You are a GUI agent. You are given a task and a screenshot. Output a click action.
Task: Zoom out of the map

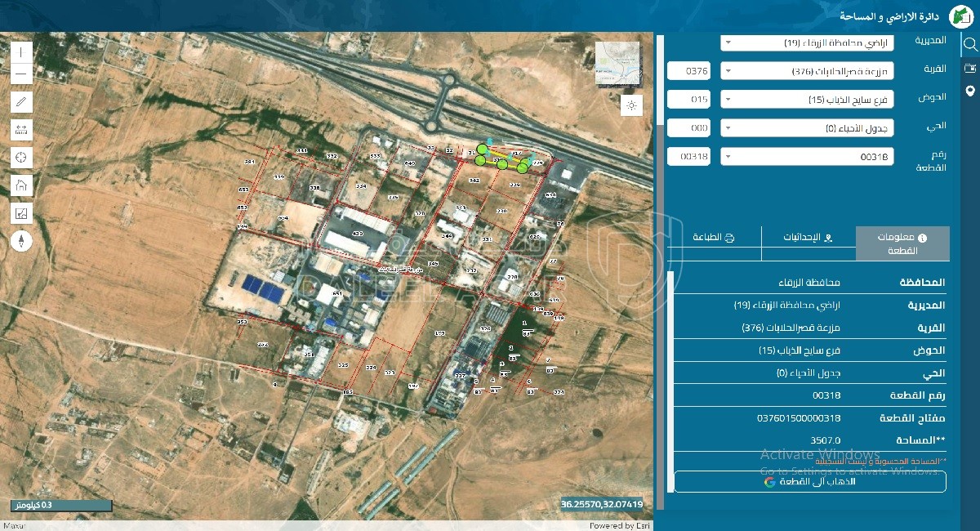click(21, 74)
